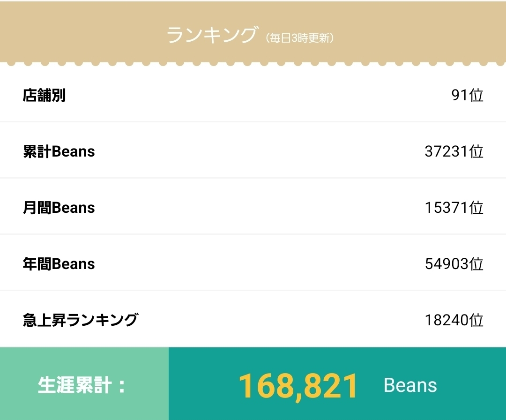Tap the 91位 store rank value
Viewport: 506px width, 420px height.
tap(467, 96)
